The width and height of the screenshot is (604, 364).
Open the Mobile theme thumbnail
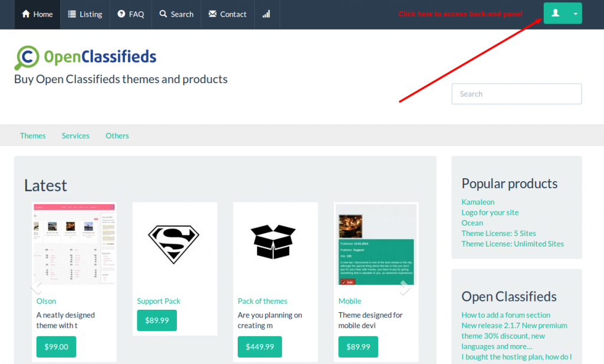[376, 245]
